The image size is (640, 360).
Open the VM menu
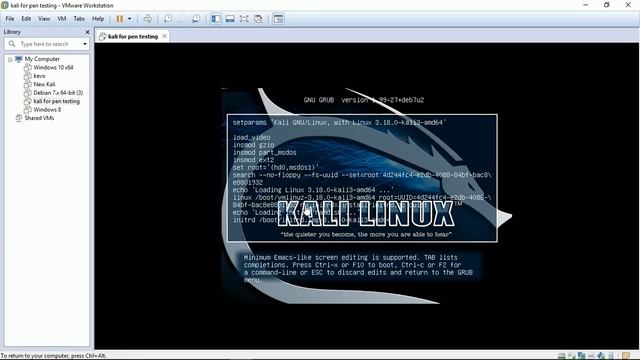62,19
